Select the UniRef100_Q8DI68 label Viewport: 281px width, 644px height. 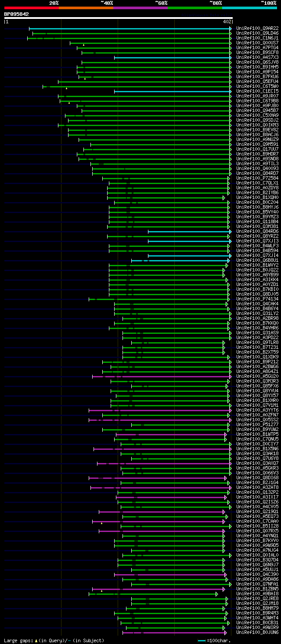click(257, 478)
